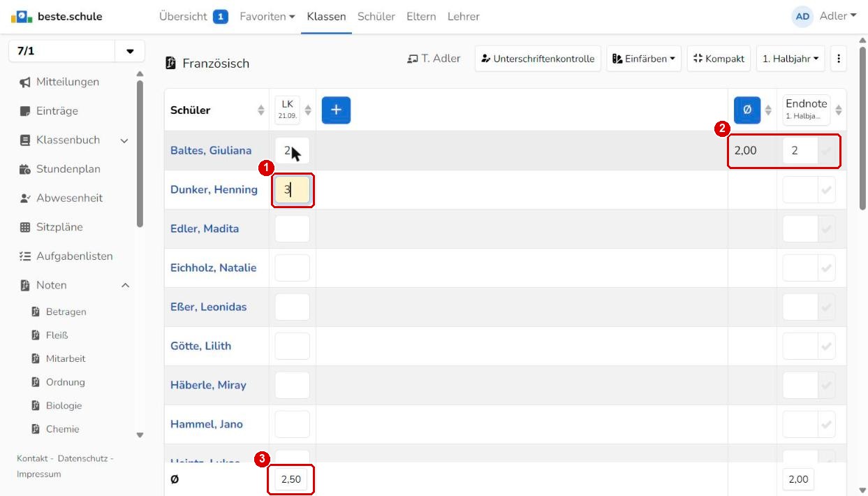Sort the table by Schüler column
The height and width of the screenshot is (496, 868).
tap(261, 110)
